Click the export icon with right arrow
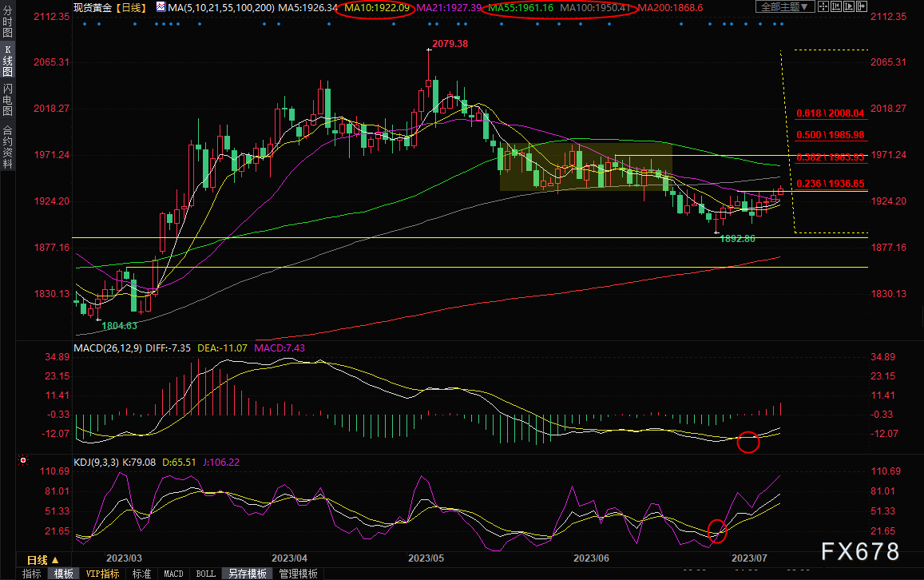The image size is (924, 580). [862, 6]
